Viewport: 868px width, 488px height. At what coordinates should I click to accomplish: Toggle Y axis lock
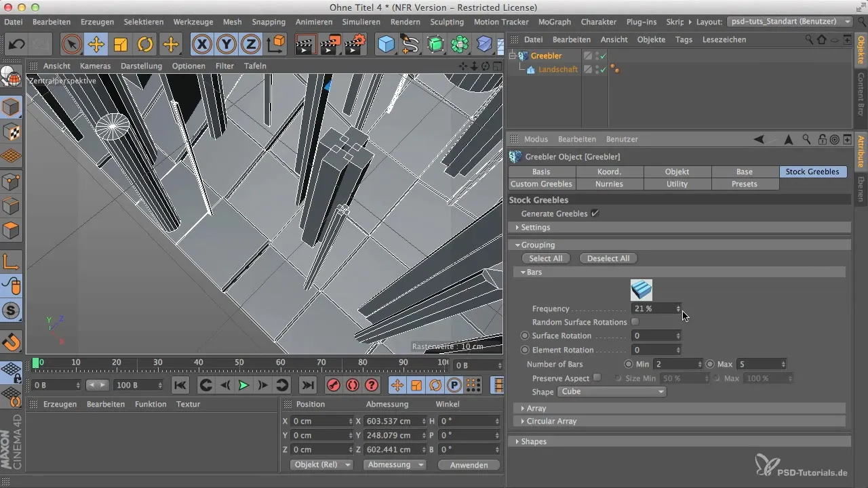[226, 45]
